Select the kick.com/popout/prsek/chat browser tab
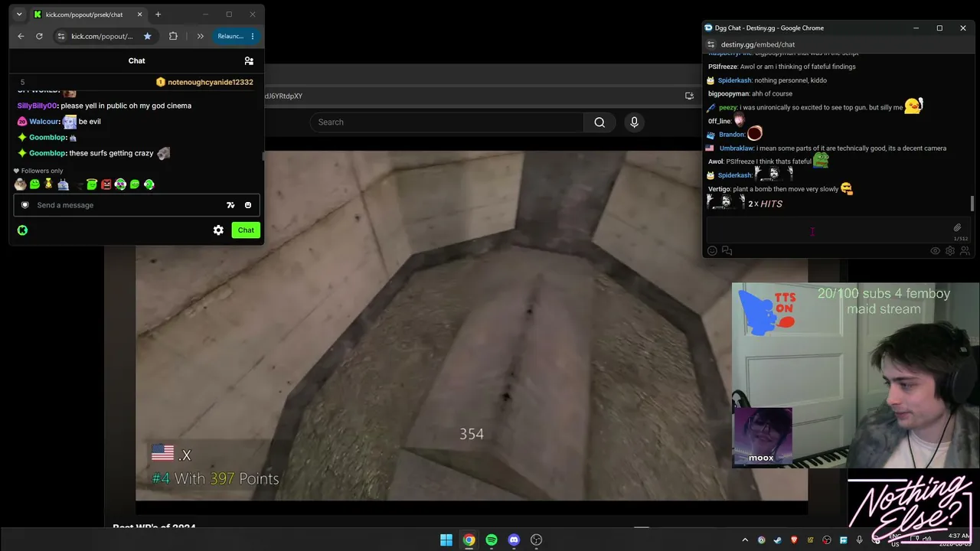Viewport: 980px width, 551px height. coord(89,15)
